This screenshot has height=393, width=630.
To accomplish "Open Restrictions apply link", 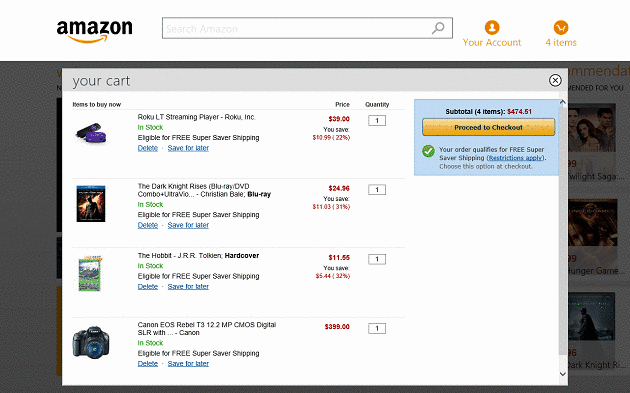I will click(515, 158).
